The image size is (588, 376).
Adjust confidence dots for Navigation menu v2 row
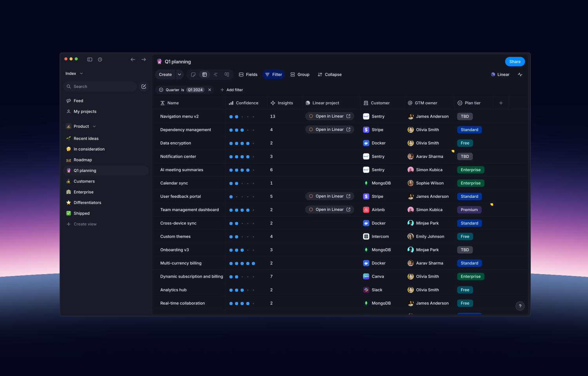[242, 117]
